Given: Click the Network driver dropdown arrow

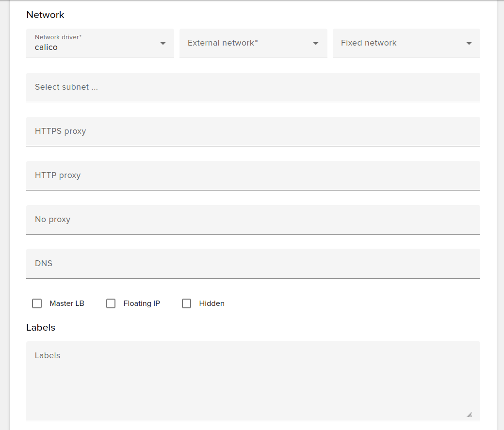Looking at the screenshot, I should (x=163, y=43).
